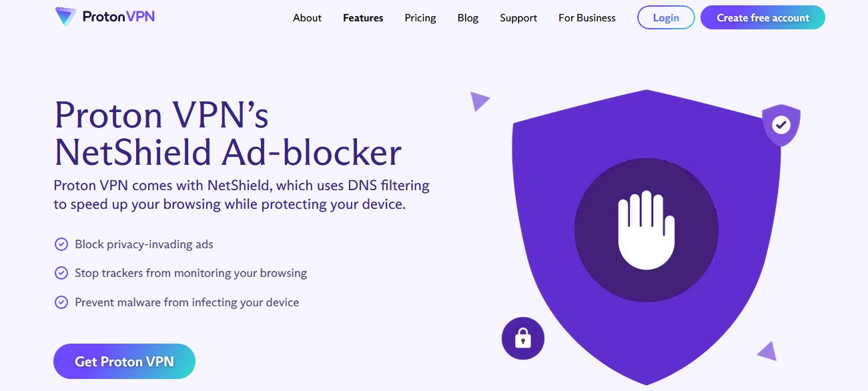
Task: Open the Pricing page
Action: click(420, 18)
